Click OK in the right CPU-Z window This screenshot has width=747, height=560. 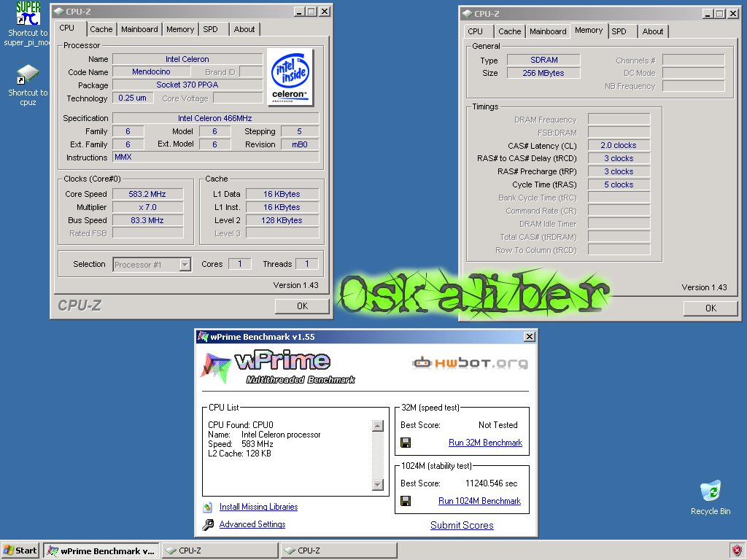point(711,308)
